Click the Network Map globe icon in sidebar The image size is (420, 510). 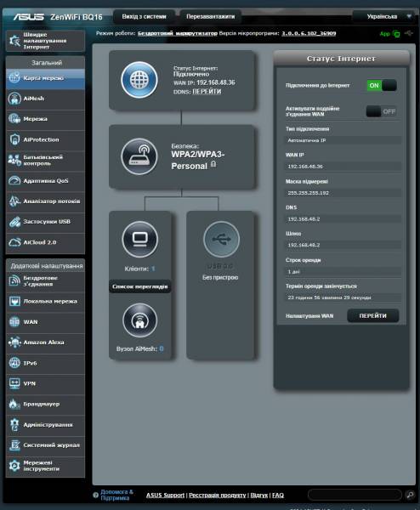click(x=14, y=77)
